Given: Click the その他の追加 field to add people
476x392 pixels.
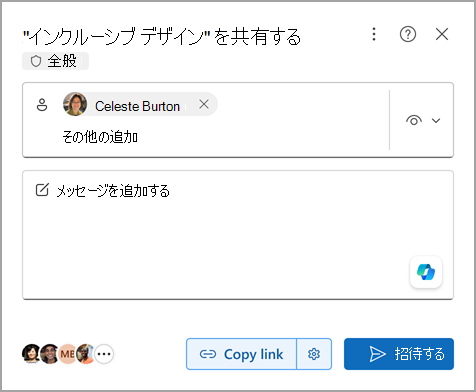Looking at the screenshot, I should [x=100, y=137].
